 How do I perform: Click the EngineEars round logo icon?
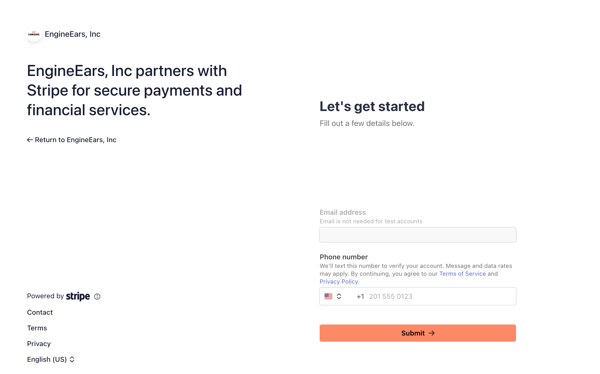(x=34, y=34)
